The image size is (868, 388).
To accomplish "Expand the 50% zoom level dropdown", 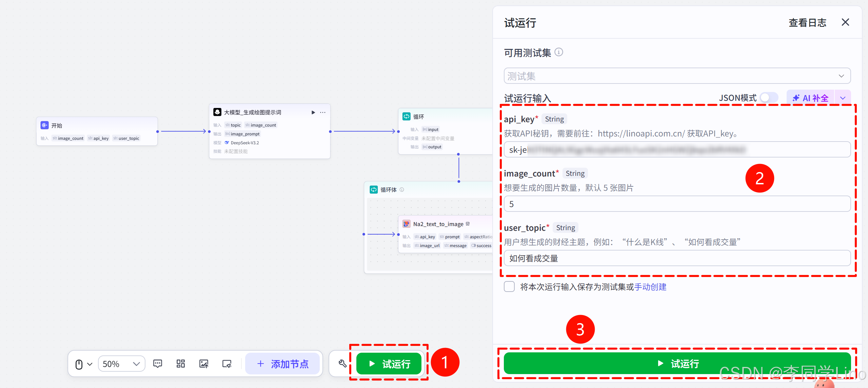I will tap(122, 364).
